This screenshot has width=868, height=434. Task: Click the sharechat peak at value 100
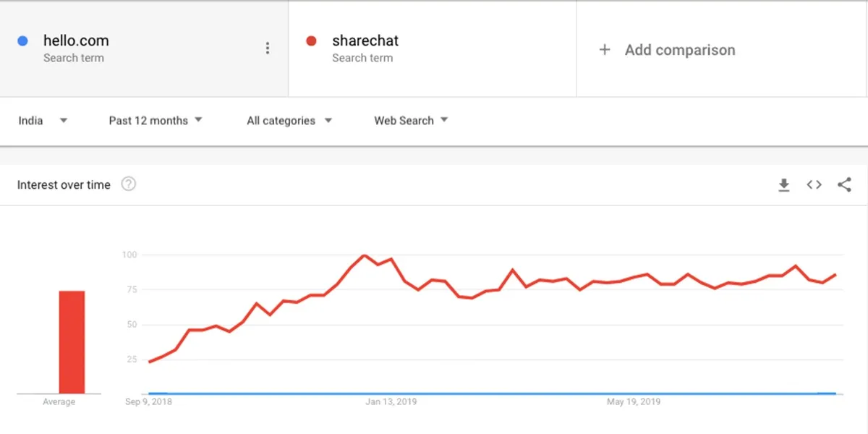364,255
